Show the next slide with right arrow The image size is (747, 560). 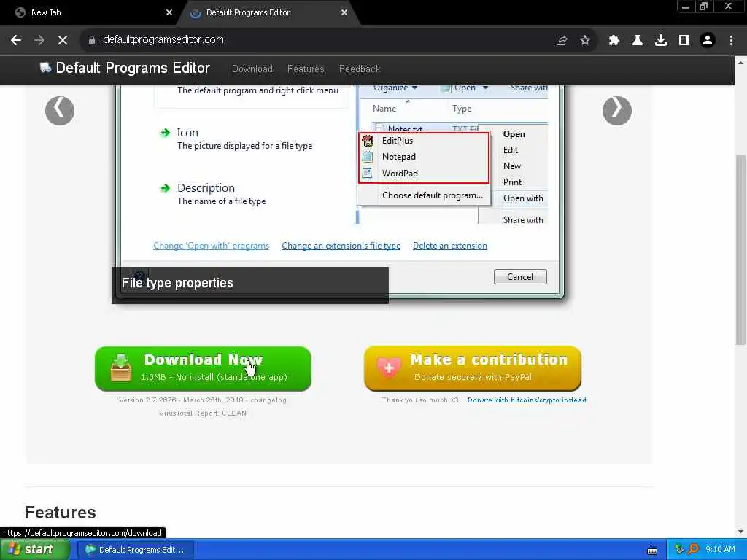click(617, 111)
